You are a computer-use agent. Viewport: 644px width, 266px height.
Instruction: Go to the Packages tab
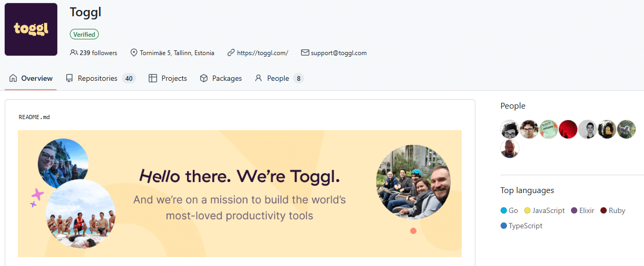(221, 78)
